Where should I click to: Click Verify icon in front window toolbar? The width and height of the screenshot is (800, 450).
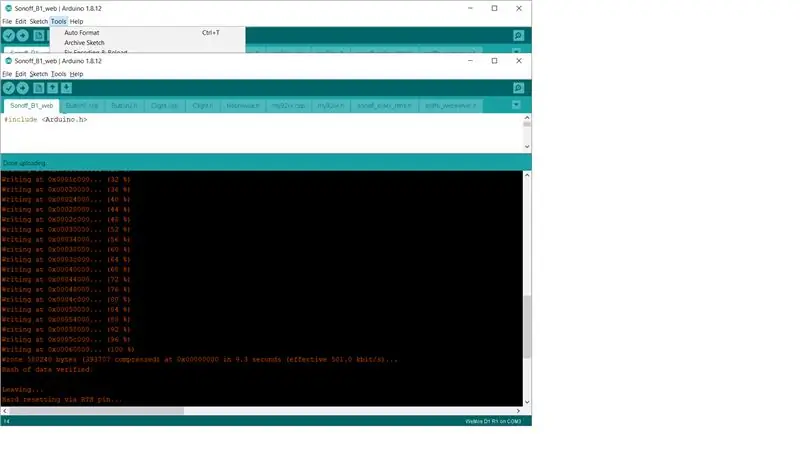(9, 88)
